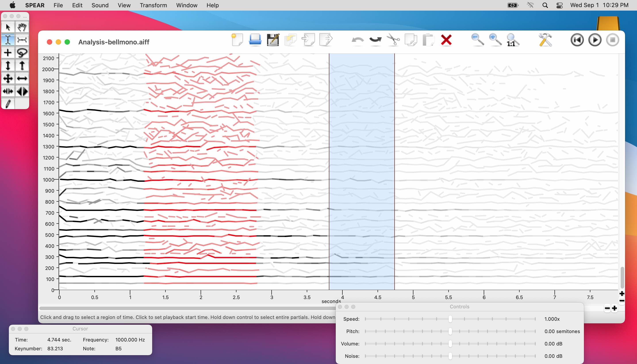Viewport: 637px width, 364px height.
Task: Select the time-range selection tool
Action: point(8,40)
